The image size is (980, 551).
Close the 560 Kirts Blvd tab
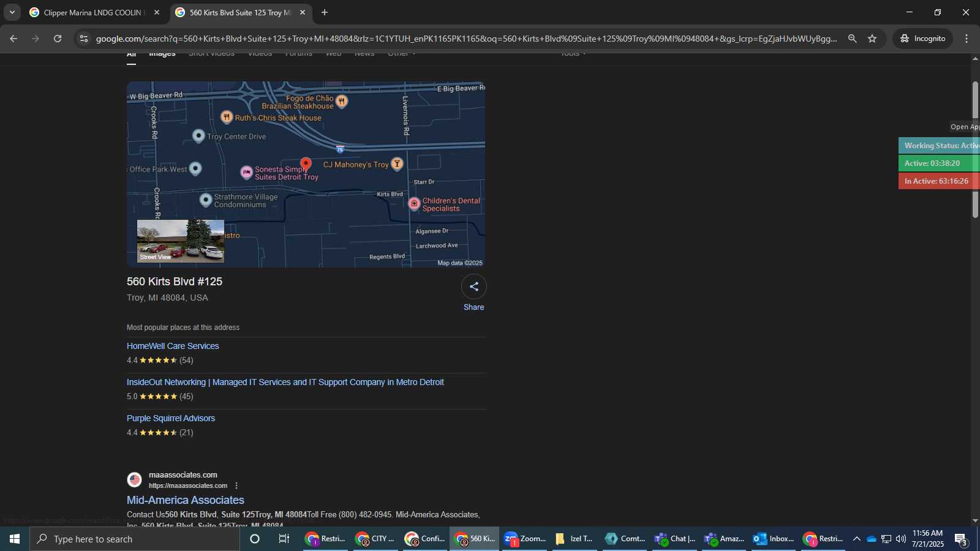coord(303,12)
